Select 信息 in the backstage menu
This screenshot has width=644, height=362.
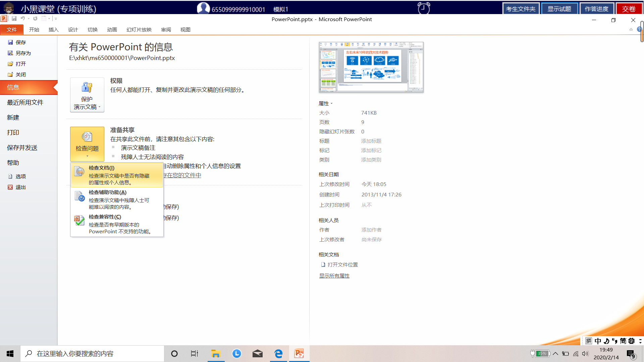point(29,87)
